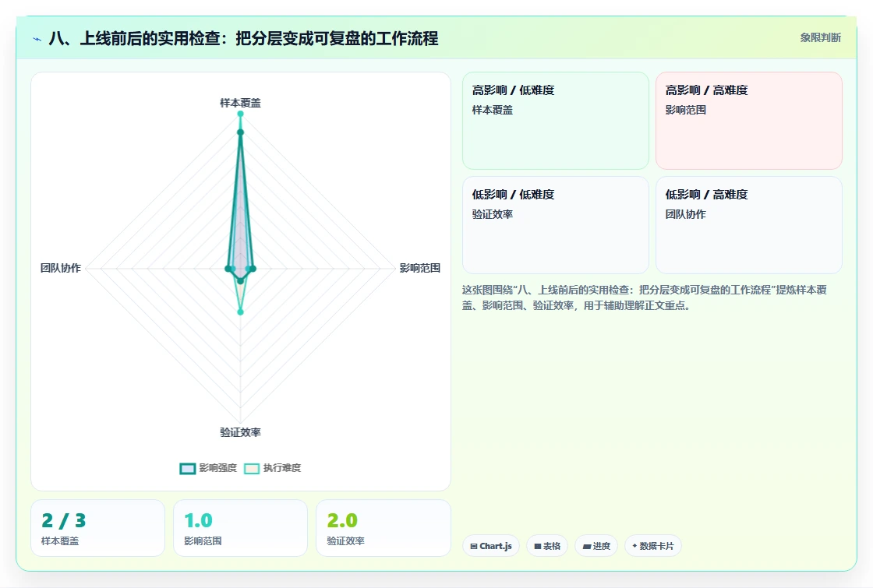The image size is (873, 588).
Task: Click the 验证效率 radar axis label
Action: [x=240, y=432]
